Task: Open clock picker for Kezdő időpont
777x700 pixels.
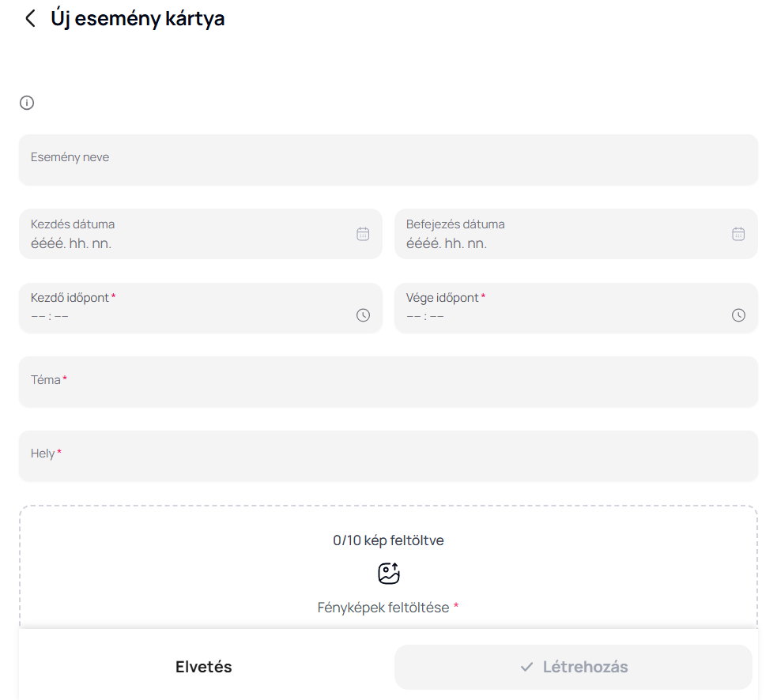Action: pos(363,315)
